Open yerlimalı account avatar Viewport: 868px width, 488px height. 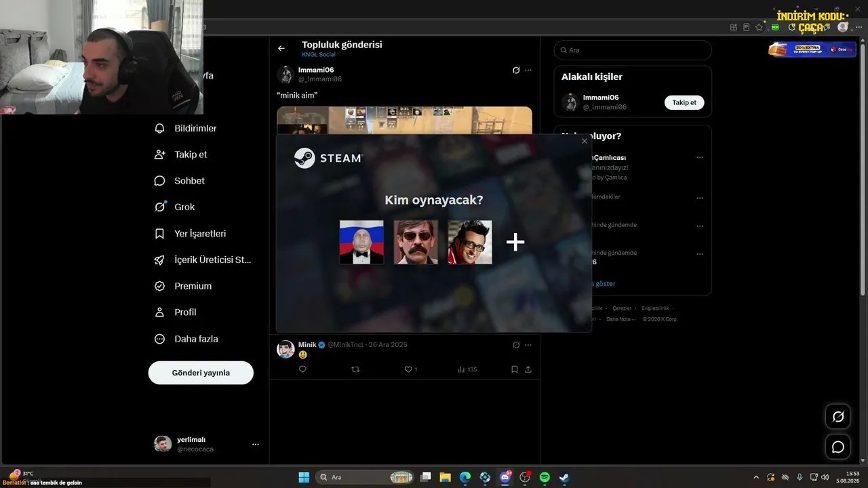[x=163, y=444]
